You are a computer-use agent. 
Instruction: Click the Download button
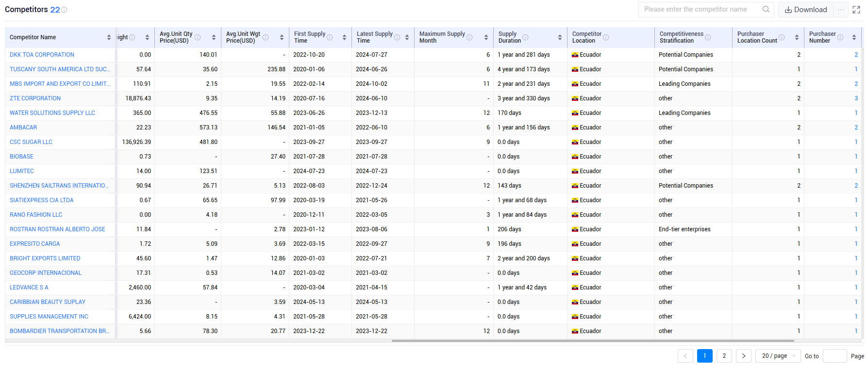(806, 10)
